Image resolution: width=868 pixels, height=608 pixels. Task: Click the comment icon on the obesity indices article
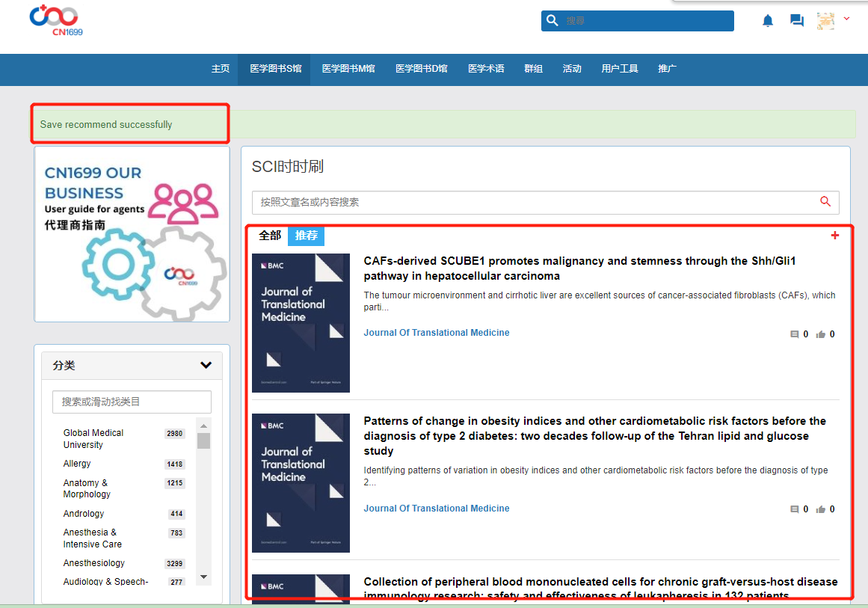coord(795,509)
